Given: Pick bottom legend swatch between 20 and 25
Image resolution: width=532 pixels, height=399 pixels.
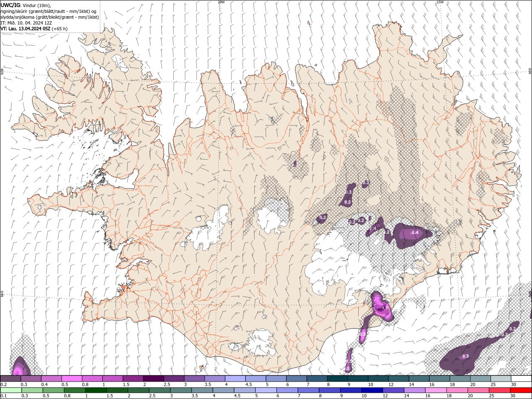Looking at the screenshot, I should tap(478, 390).
